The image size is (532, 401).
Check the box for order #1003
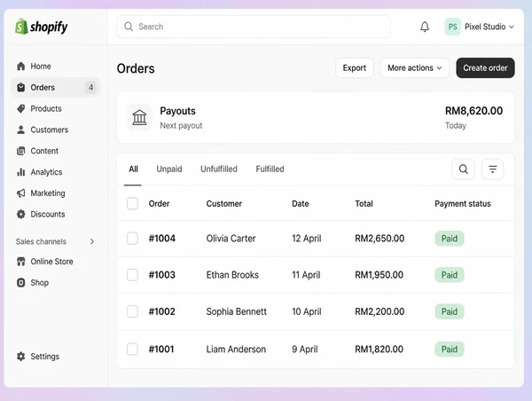pyautogui.click(x=132, y=275)
